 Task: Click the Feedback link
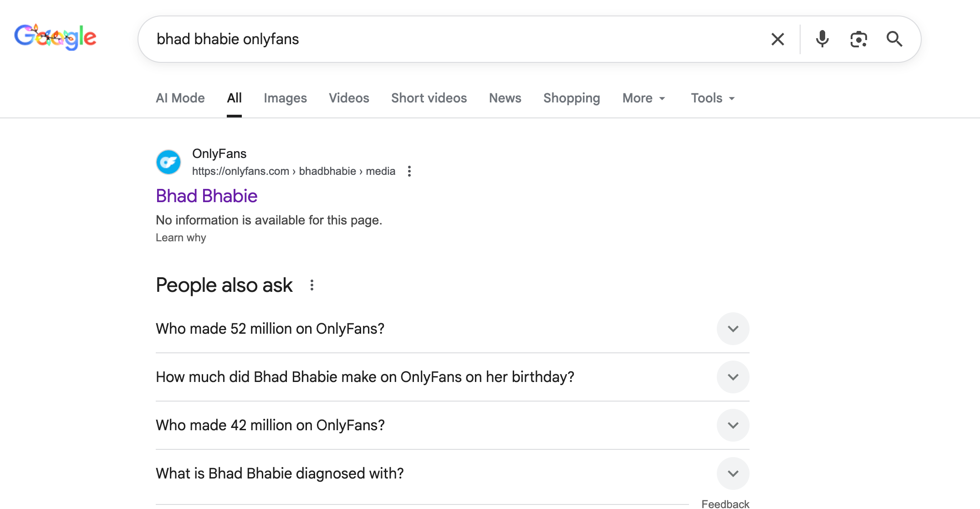725,504
